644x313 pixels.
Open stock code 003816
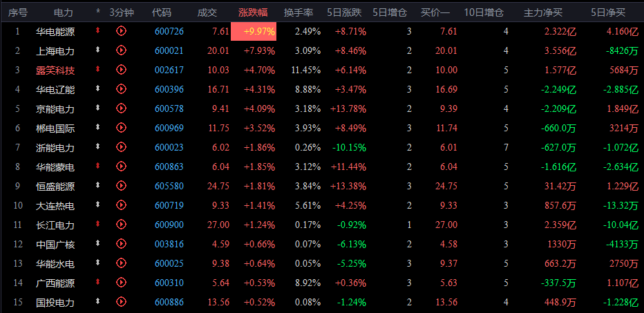[x=169, y=245]
